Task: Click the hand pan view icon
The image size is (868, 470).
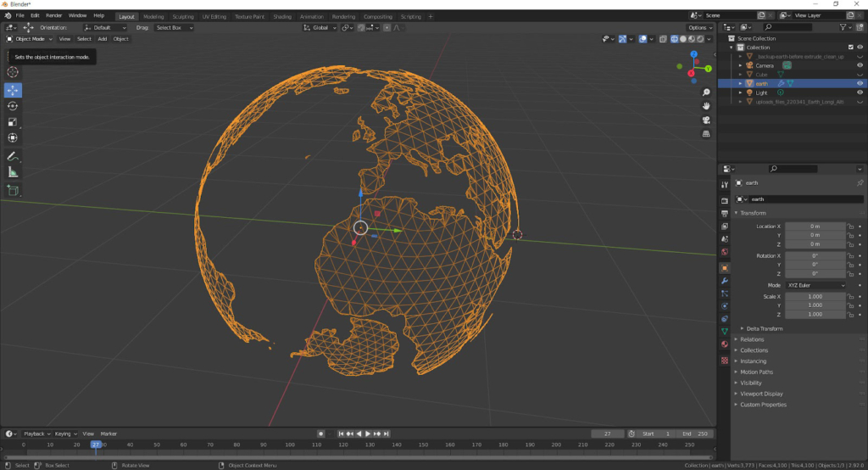Action: point(706,105)
